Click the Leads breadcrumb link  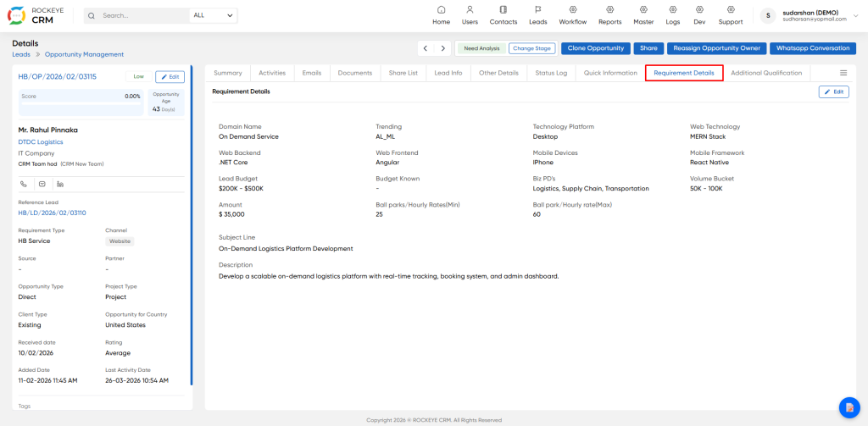coord(21,55)
